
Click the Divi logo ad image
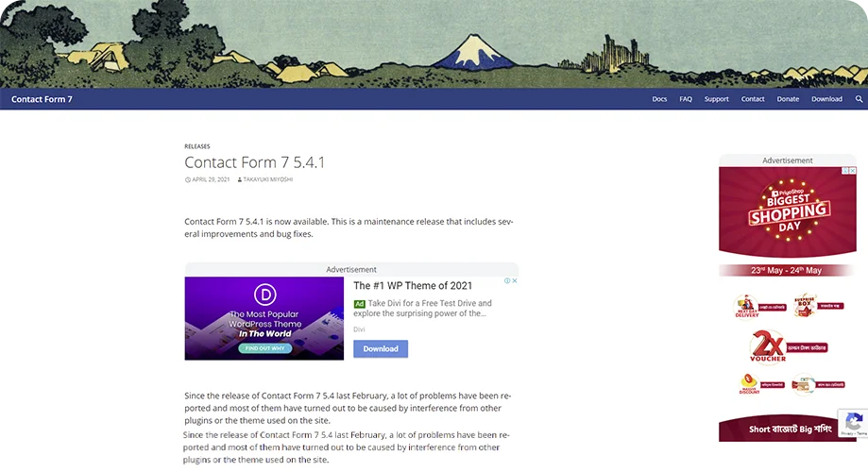[264, 318]
